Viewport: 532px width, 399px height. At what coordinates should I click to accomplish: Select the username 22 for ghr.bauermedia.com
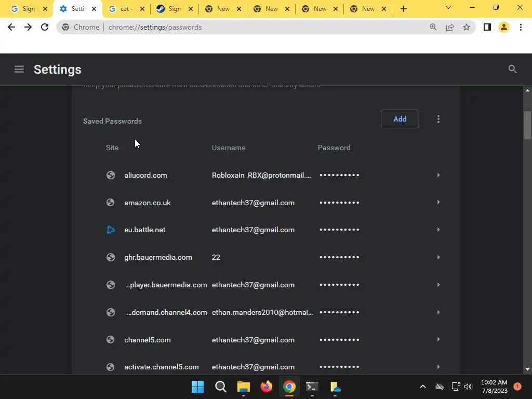(216, 257)
